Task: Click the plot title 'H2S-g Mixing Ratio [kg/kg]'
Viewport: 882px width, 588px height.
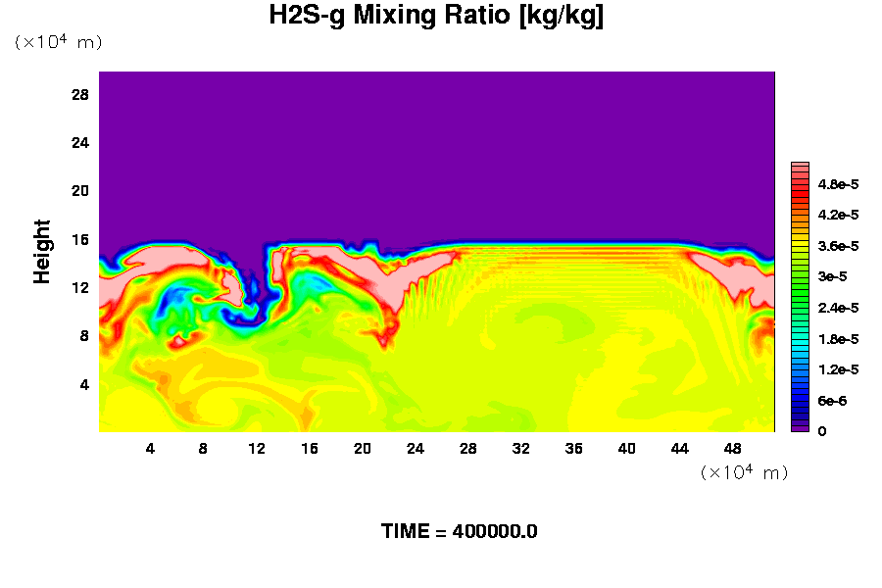Action: (436, 16)
